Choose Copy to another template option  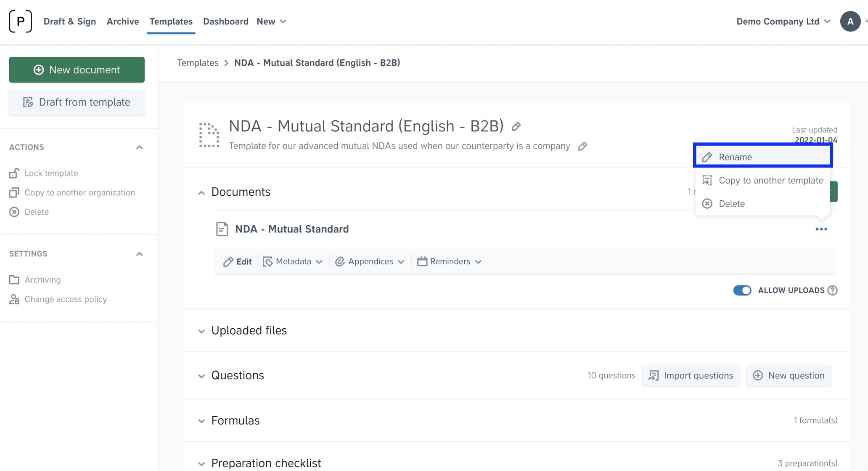pos(770,181)
